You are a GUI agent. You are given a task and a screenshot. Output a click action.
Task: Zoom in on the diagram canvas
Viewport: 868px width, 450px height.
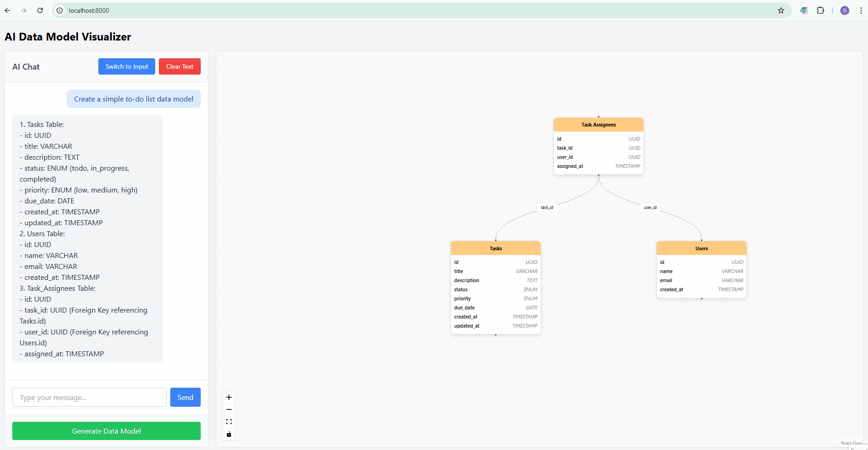tap(229, 397)
